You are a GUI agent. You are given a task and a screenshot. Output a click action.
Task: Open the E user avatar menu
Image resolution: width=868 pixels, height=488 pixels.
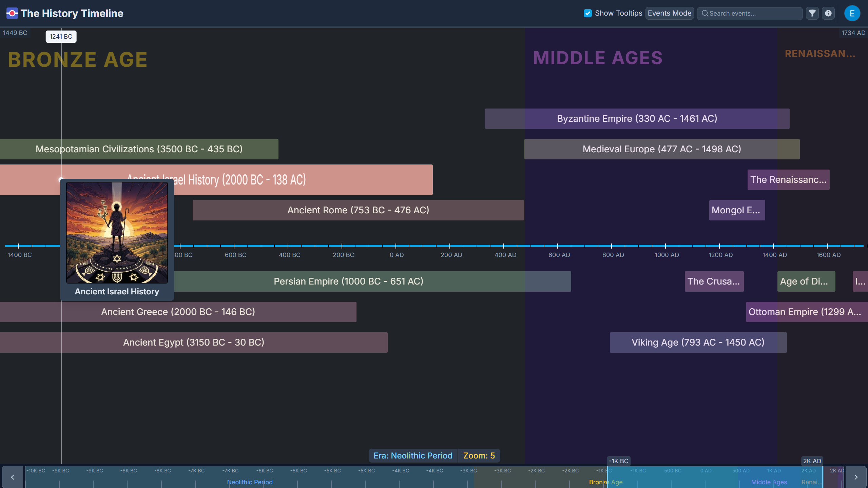click(852, 13)
